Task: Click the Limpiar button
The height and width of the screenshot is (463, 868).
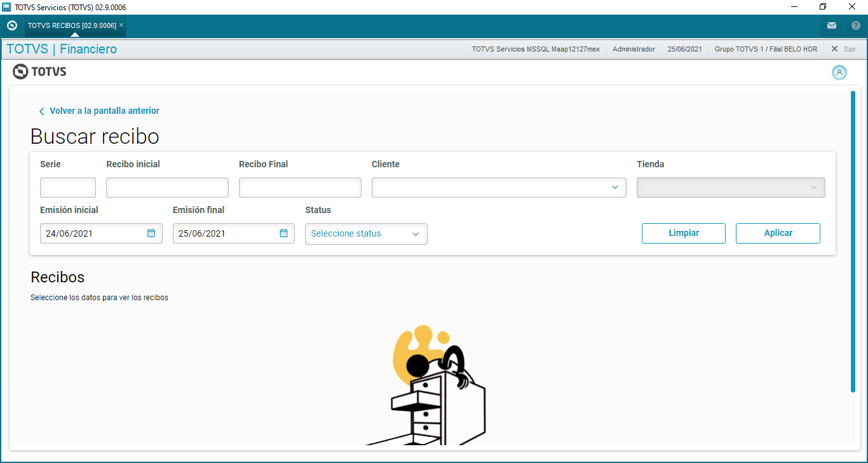Action: pyautogui.click(x=684, y=233)
